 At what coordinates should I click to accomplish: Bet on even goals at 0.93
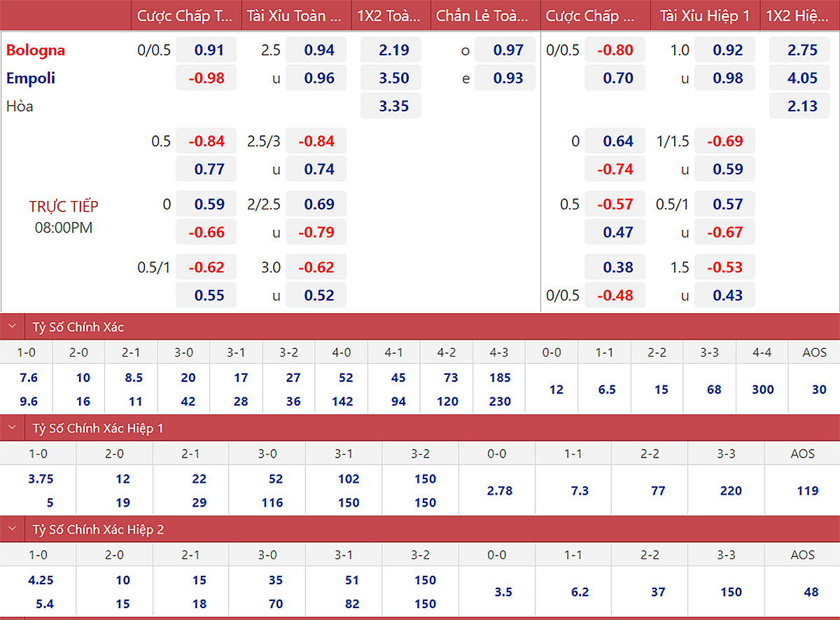click(505, 78)
